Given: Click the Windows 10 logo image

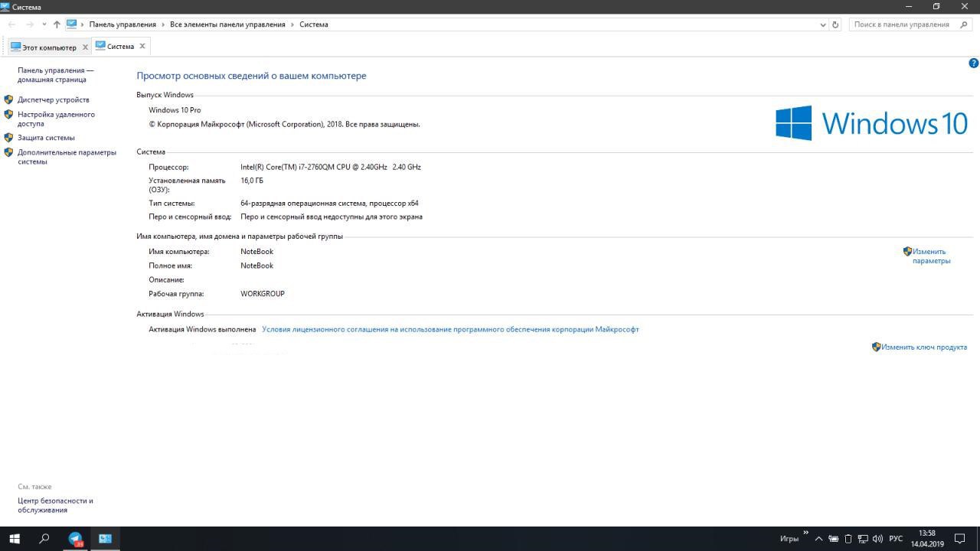Looking at the screenshot, I should (871, 123).
